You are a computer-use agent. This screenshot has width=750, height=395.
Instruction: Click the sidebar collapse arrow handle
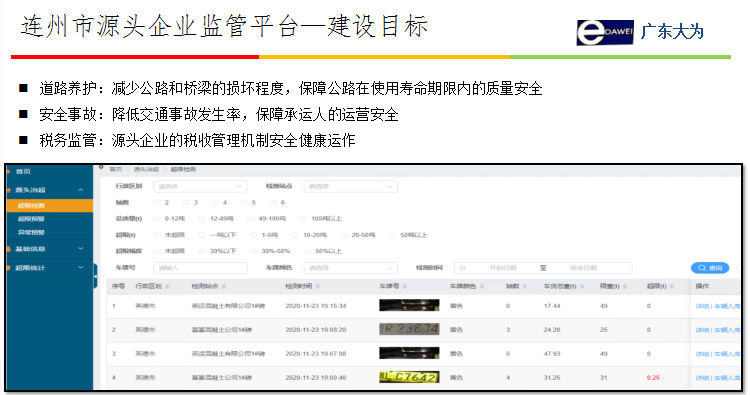tap(95, 276)
